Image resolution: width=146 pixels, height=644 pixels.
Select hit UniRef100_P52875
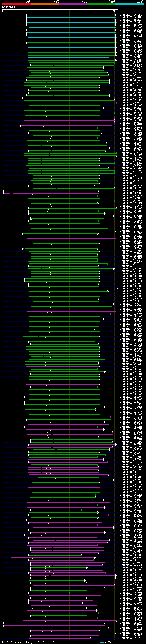tap(131, 354)
